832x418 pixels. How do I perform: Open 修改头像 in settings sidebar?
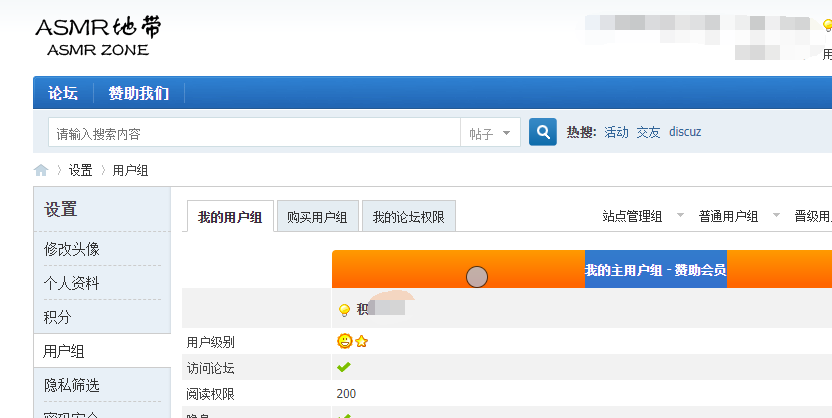[72, 249]
